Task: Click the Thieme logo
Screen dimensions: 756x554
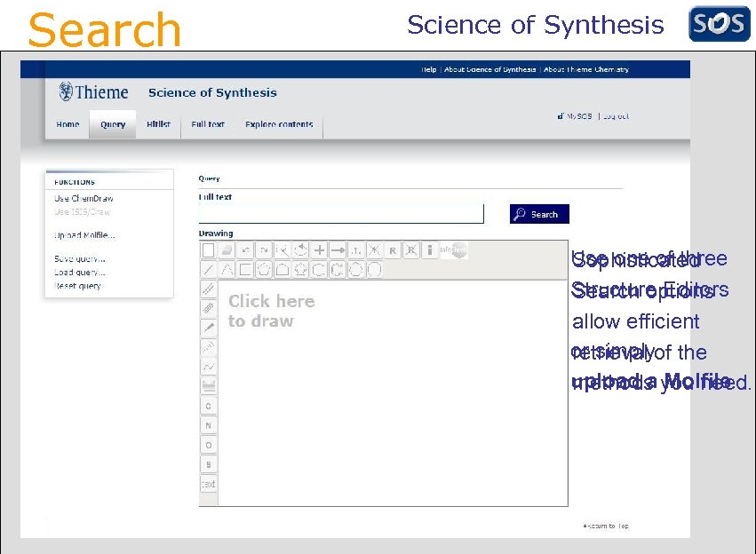Action: (x=93, y=91)
